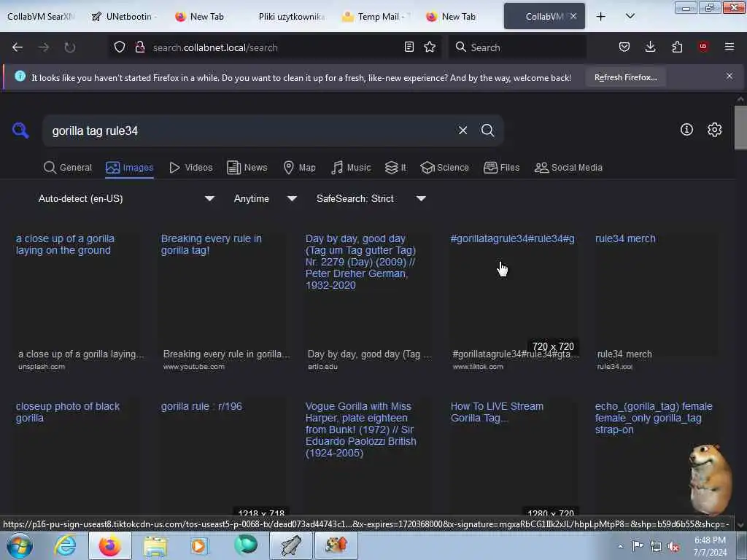Click the page vertical scrollbar thumb
Viewport: 747px width, 560px height.
(x=740, y=128)
